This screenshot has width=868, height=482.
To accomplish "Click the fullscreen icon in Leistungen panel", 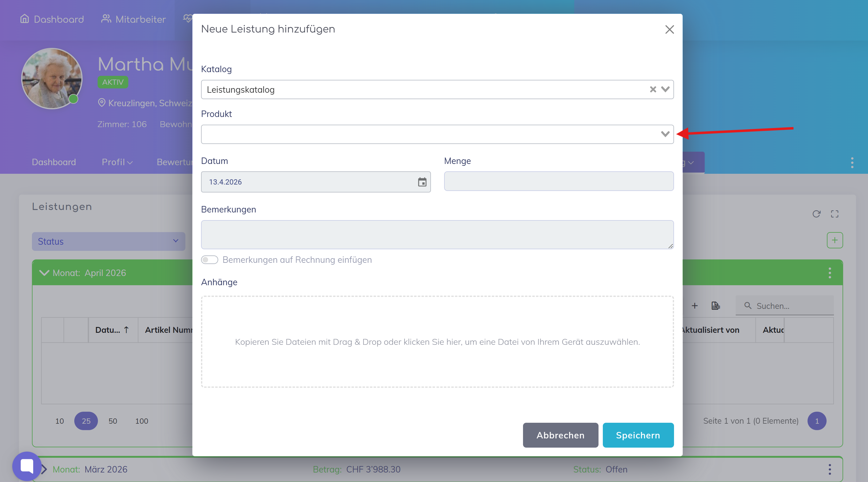I will click(x=834, y=214).
